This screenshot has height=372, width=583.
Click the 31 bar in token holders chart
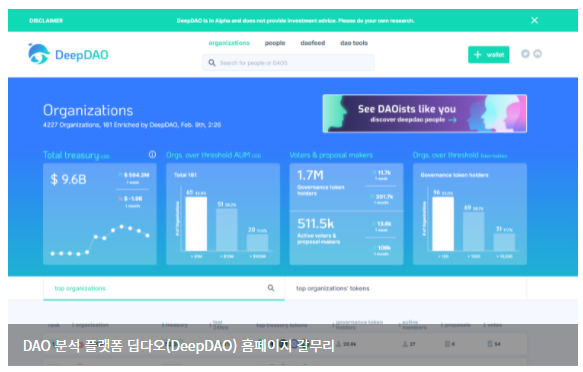504,242
